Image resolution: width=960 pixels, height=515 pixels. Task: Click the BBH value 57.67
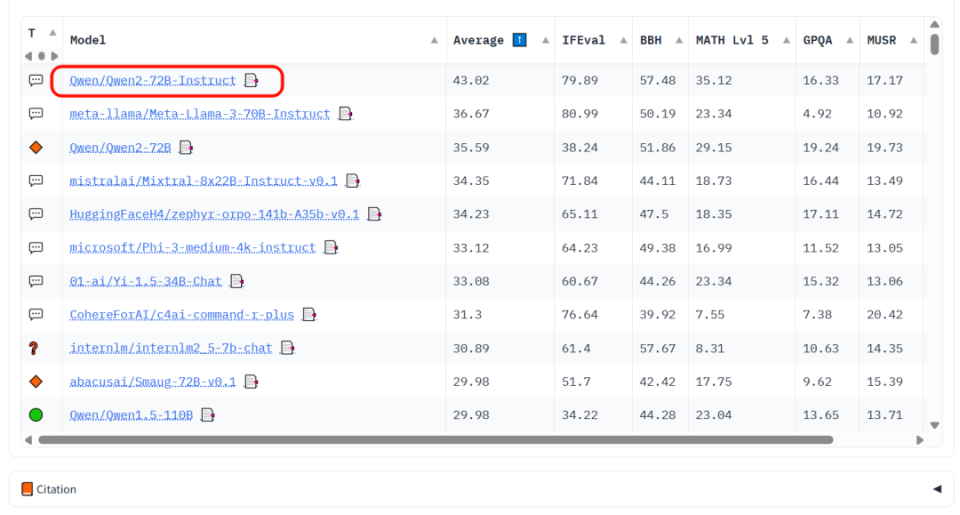658,348
